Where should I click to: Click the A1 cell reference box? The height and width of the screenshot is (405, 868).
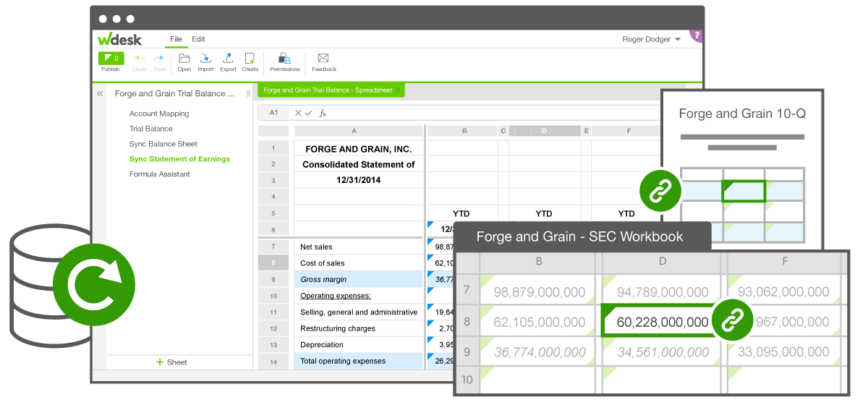[x=274, y=113]
